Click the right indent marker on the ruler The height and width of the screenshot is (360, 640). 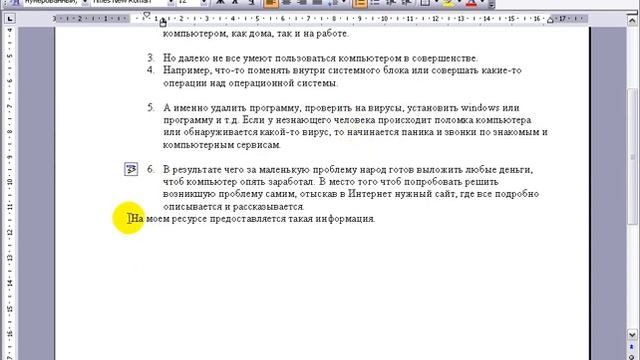pyautogui.click(x=550, y=20)
